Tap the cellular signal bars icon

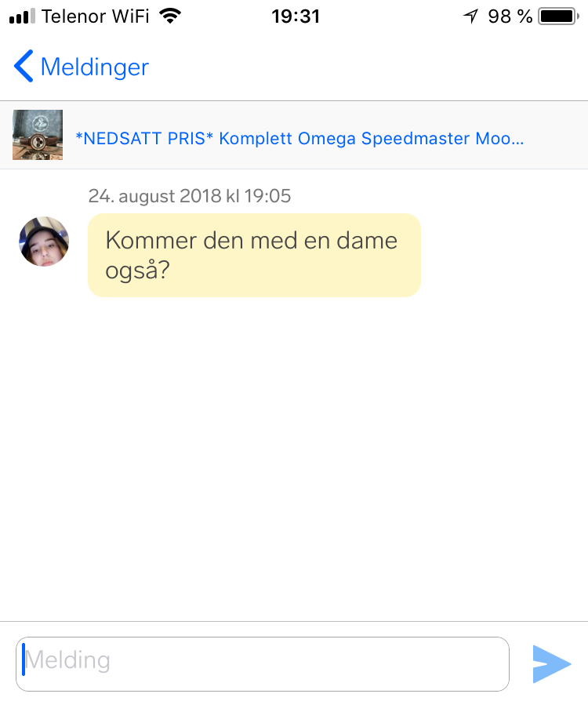pos(22,16)
